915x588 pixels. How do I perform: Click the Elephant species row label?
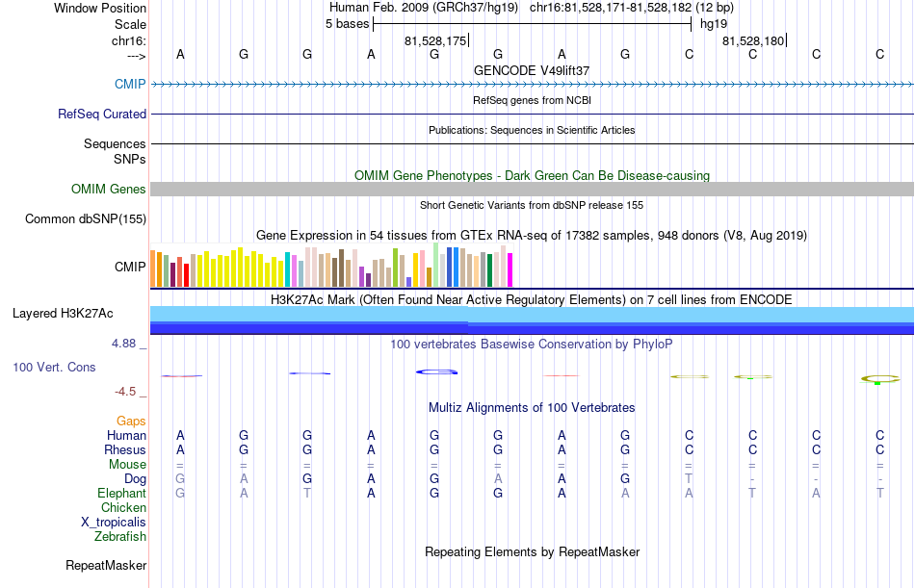[x=121, y=493]
